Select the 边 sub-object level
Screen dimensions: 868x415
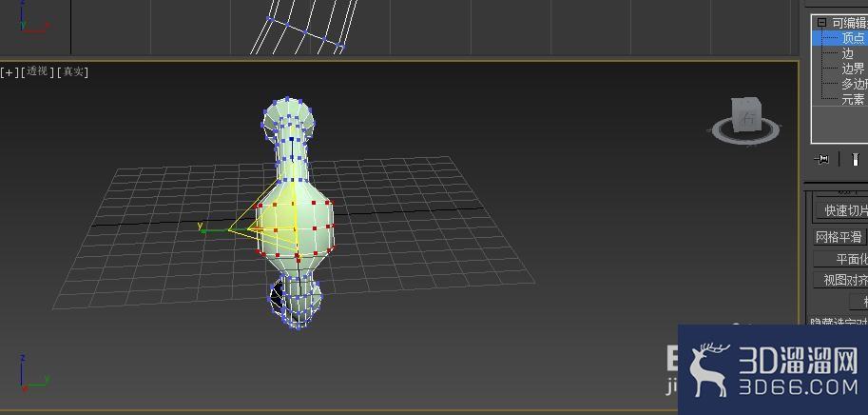pyautogui.click(x=847, y=53)
